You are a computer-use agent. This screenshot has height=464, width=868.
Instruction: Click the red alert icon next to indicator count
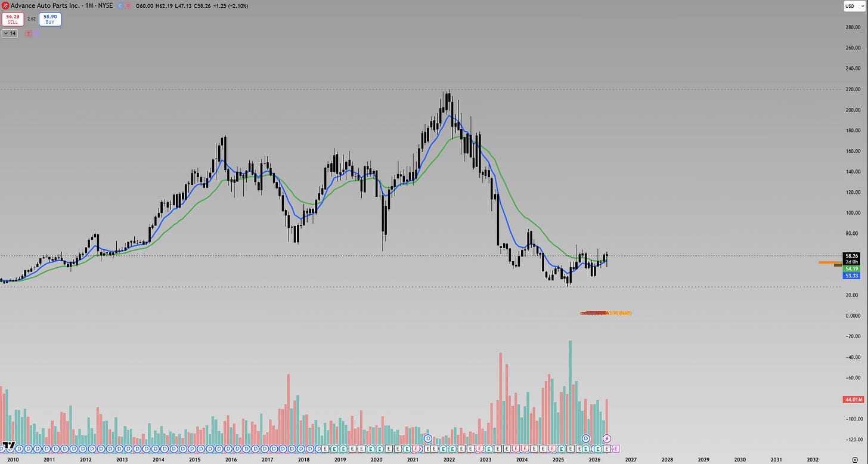[27, 33]
